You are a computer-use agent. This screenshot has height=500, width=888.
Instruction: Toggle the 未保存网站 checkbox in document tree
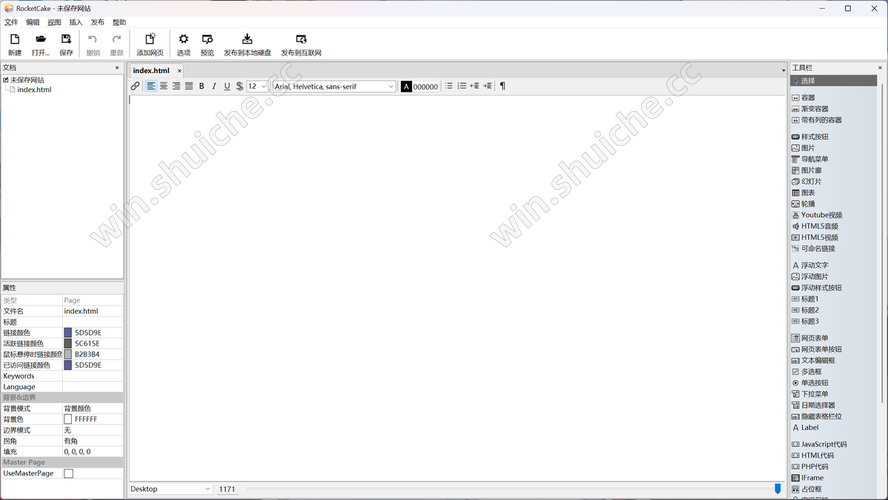(6, 80)
